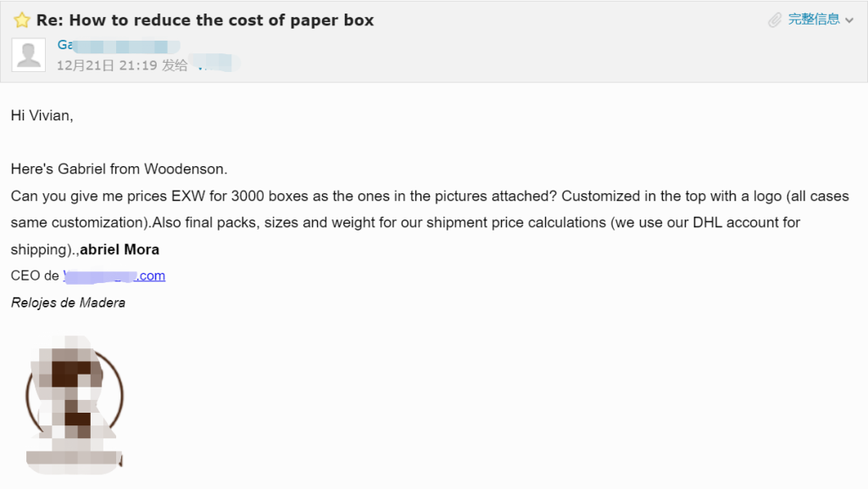Image resolution: width=868 pixels, height=489 pixels.
Task: Click the words DHL account in body
Action: (735, 222)
